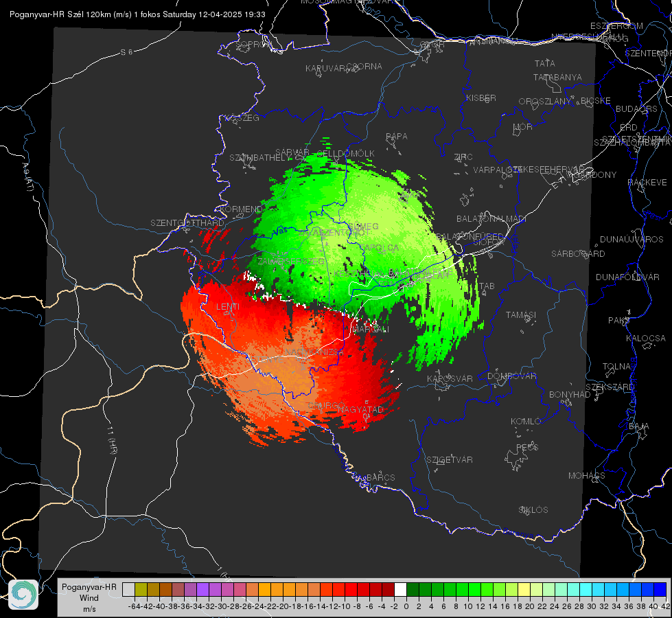Select the DUNAFOLDVAR label
This screenshot has width=672, height=618.
[627, 277]
